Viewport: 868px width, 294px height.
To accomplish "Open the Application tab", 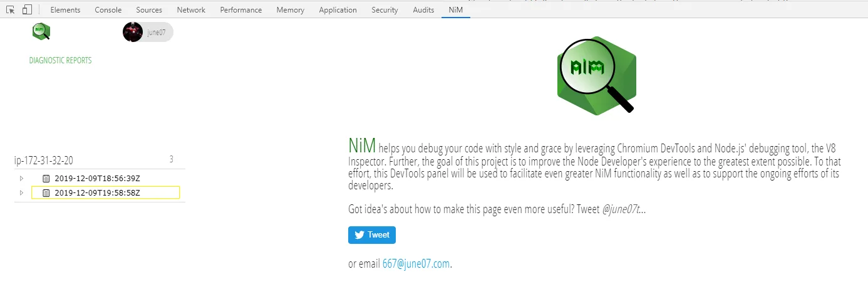I will (338, 10).
